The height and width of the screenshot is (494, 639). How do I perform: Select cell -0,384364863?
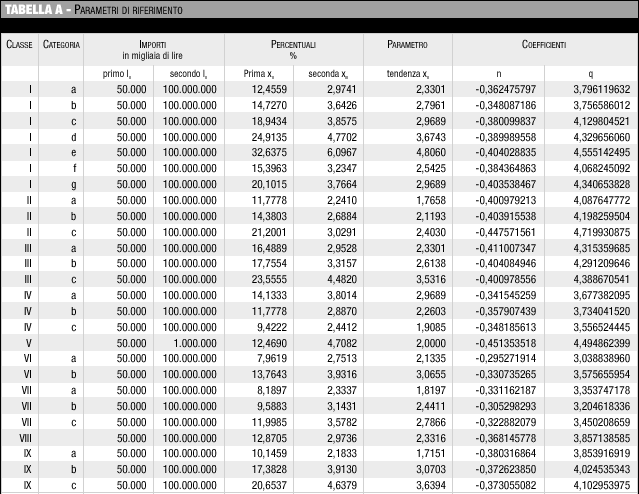click(x=506, y=168)
